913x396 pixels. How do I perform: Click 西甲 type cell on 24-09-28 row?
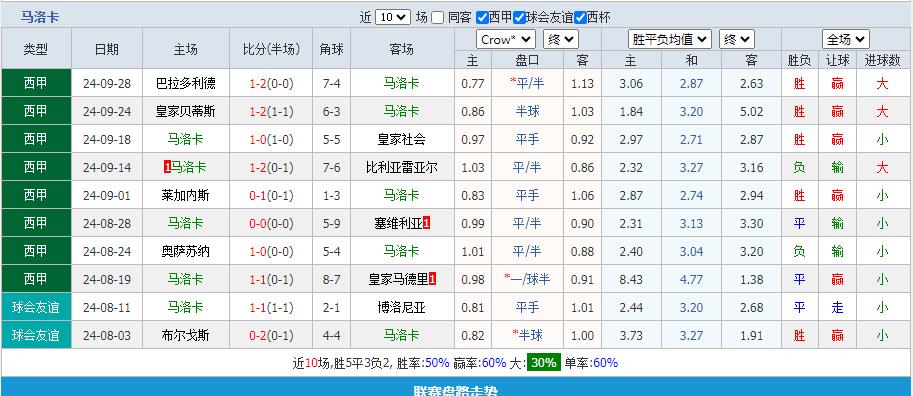[36, 83]
